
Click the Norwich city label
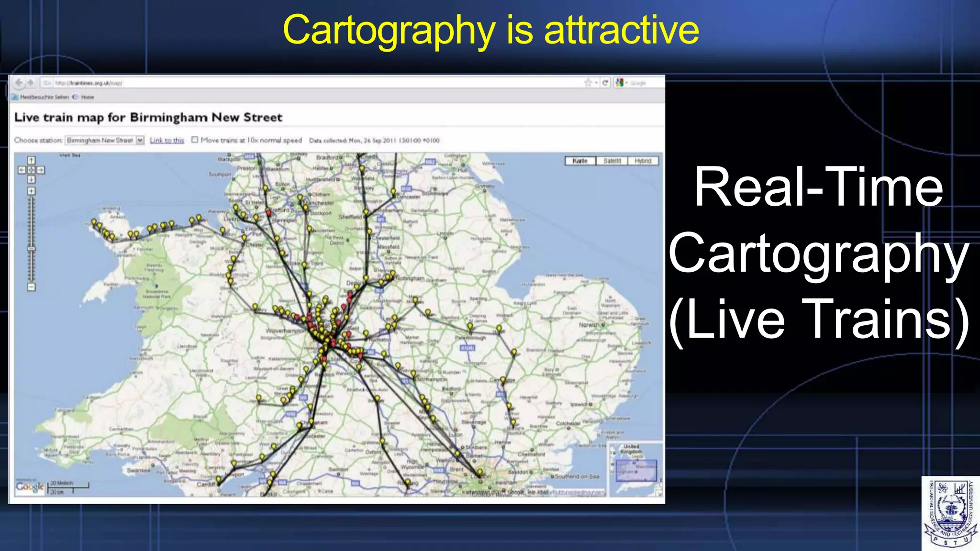[x=590, y=325]
